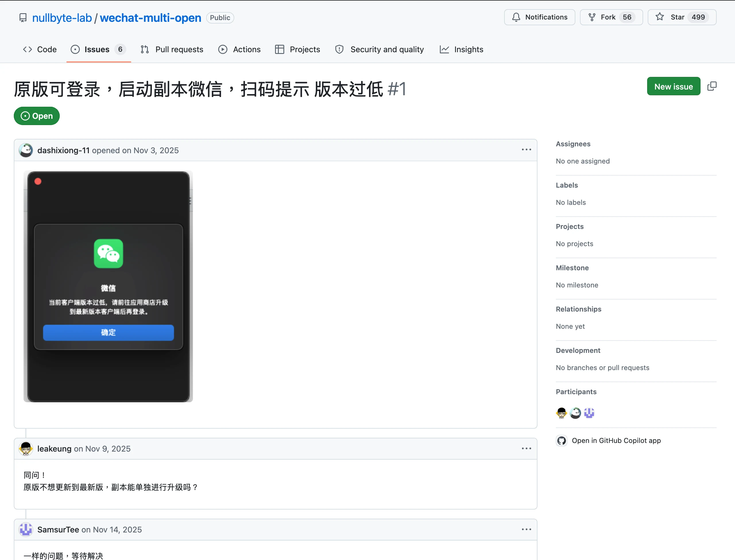Click the 'on Nov 3, 2025' timestamp
The image size is (735, 560).
point(150,150)
